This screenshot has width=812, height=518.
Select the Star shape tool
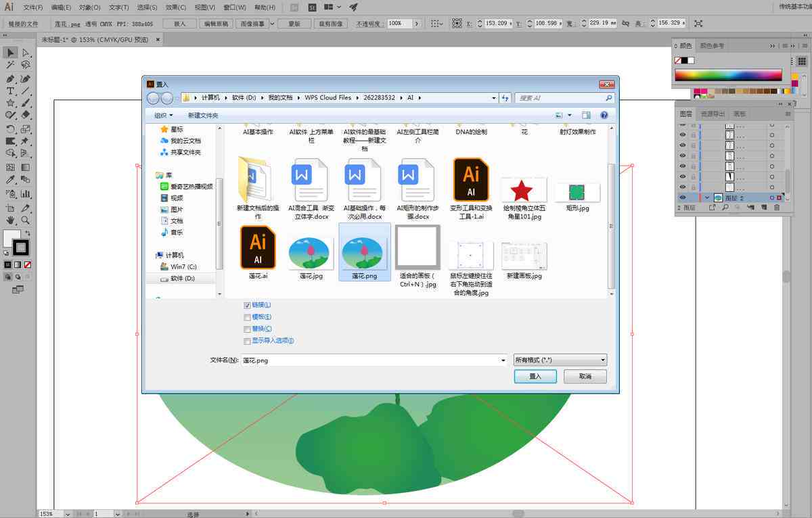point(11,103)
